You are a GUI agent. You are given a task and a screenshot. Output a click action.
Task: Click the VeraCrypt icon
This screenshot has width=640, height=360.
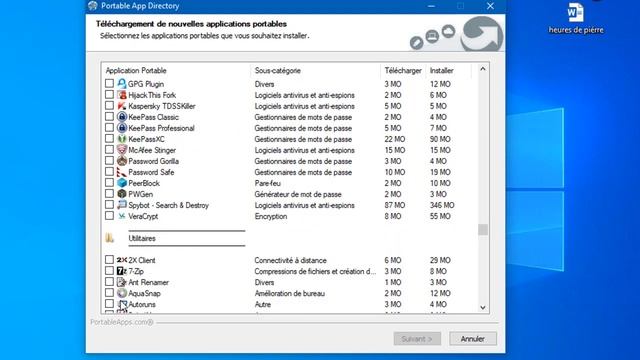click(x=122, y=216)
